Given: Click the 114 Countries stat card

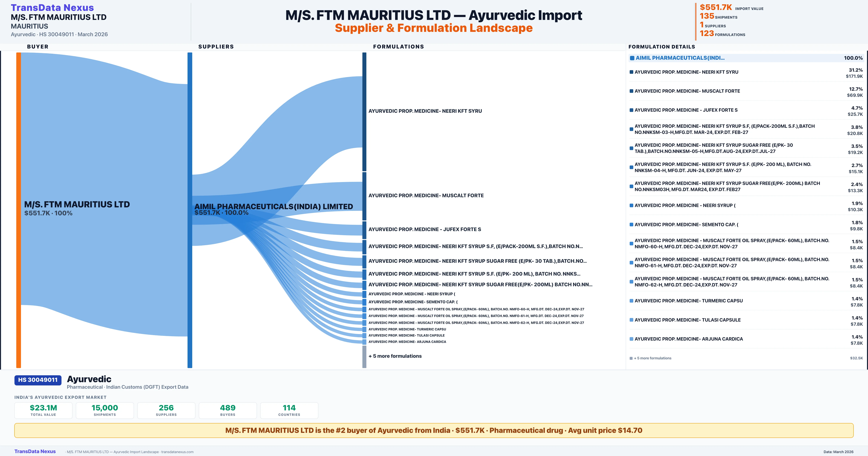Looking at the screenshot, I should (x=289, y=410).
